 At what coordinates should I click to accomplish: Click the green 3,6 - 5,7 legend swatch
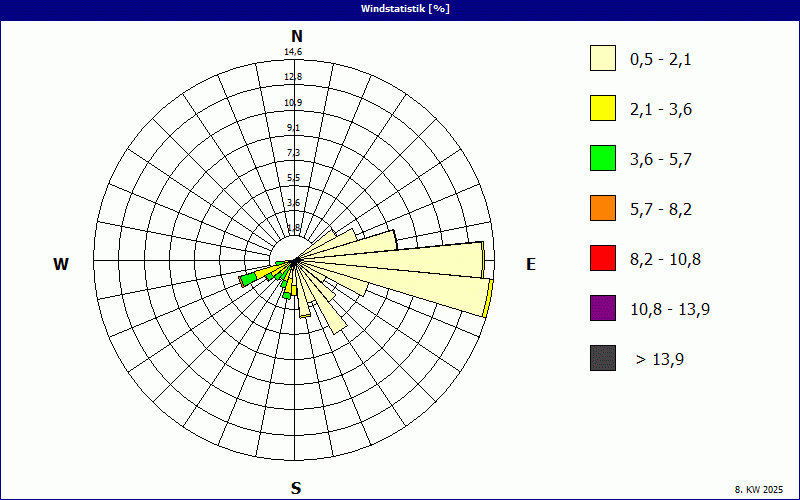click(x=603, y=158)
